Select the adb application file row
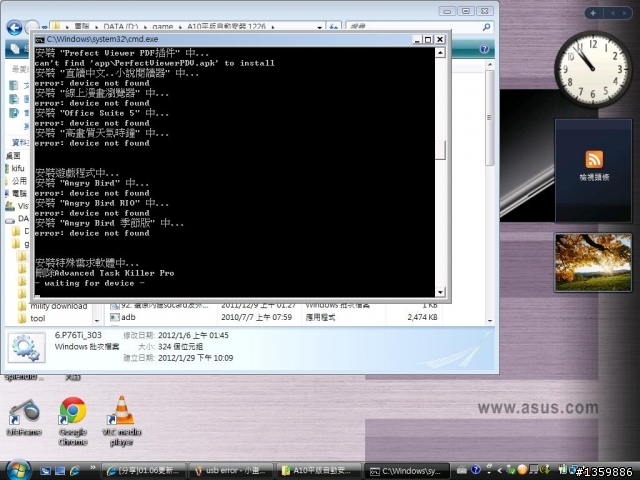The width and height of the screenshot is (640, 480). [276, 317]
